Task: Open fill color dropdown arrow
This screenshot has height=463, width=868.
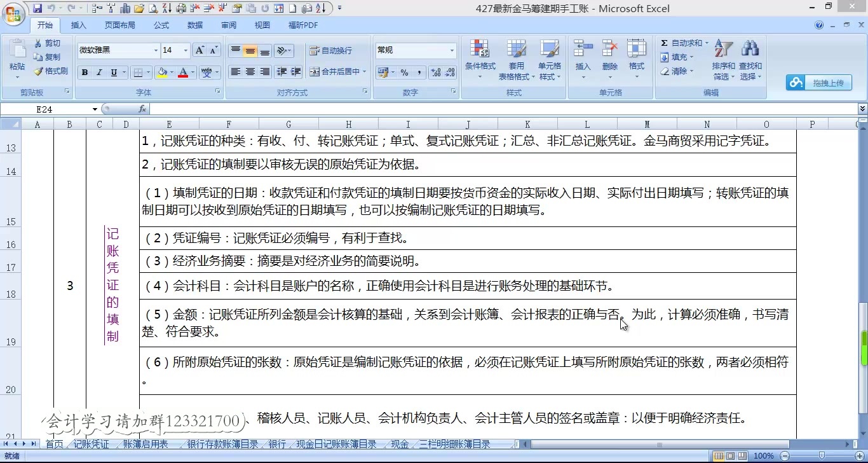Action: [x=172, y=73]
